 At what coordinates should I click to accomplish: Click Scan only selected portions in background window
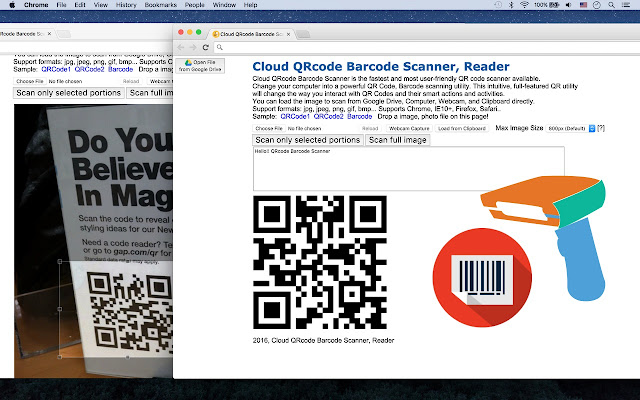tap(69, 93)
